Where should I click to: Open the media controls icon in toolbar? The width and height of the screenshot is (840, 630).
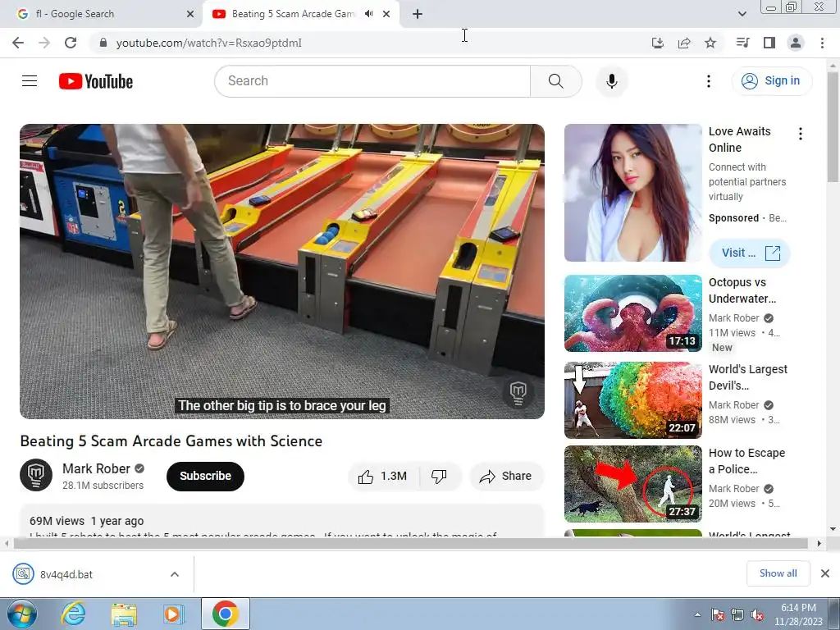[742, 43]
